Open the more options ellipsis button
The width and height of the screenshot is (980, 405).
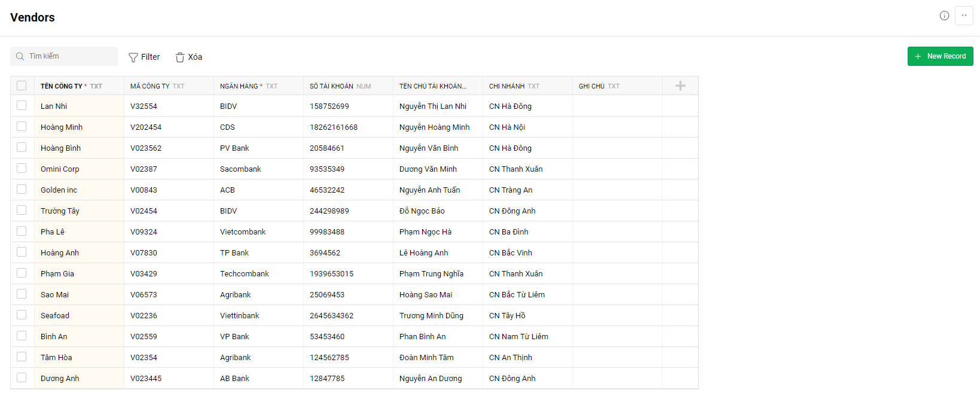pyautogui.click(x=964, y=16)
